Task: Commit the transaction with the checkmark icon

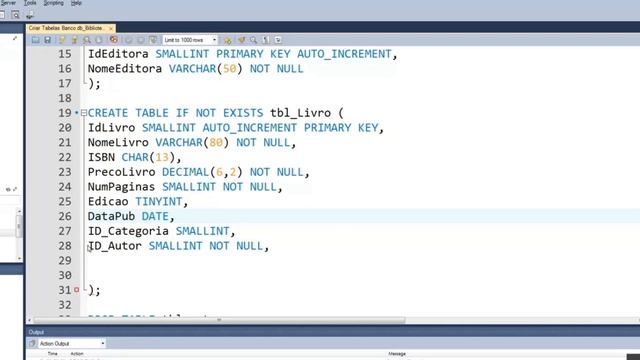Action: 129,40
